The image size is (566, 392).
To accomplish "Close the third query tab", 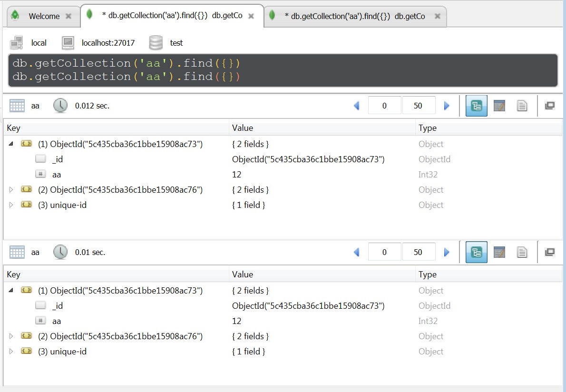I will coord(437,16).
